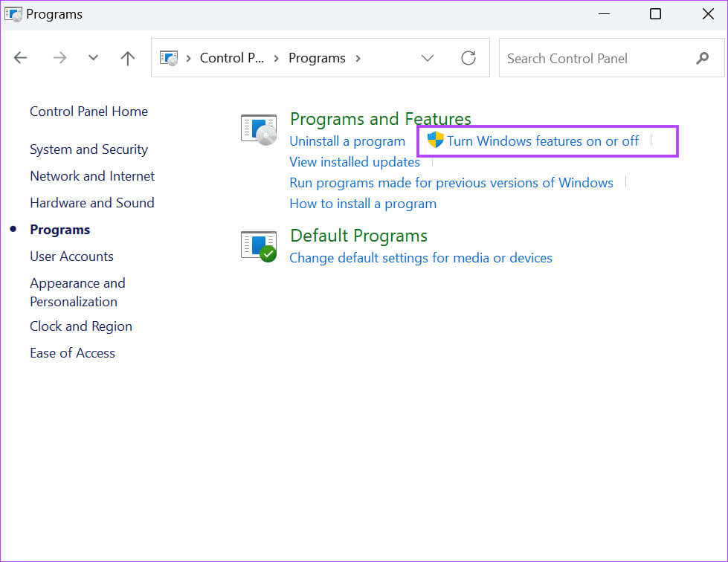Minimize the Programs window

pyautogui.click(x=604, y=14)
